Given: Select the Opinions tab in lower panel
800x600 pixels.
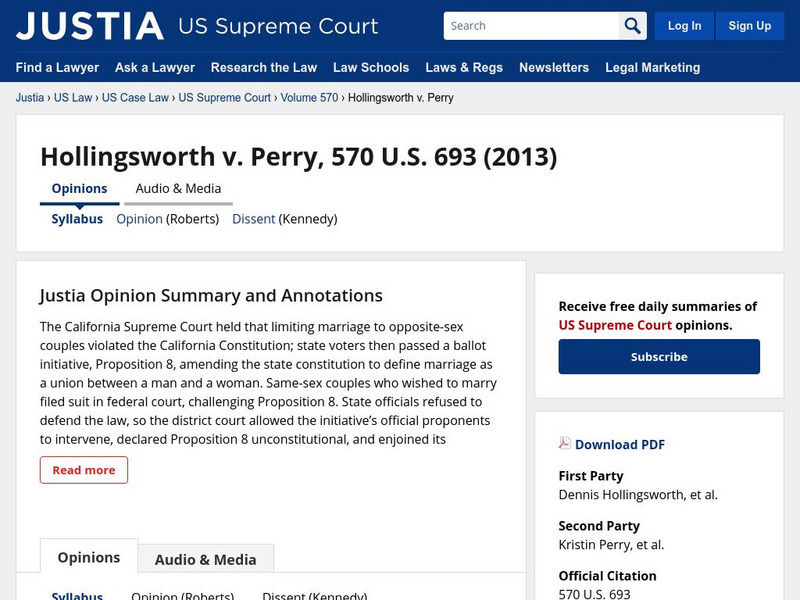Looking at the screenshot, I should click(88, 557).
